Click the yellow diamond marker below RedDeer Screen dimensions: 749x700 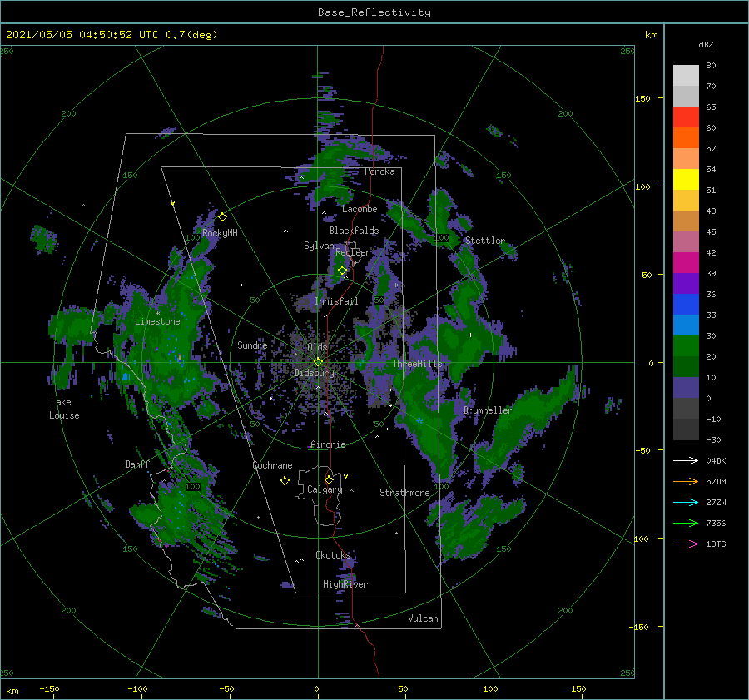click(342, 271)
